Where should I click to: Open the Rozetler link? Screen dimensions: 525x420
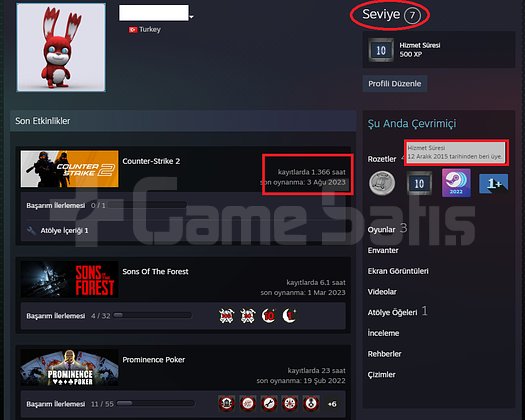click(x=382, y=159)
